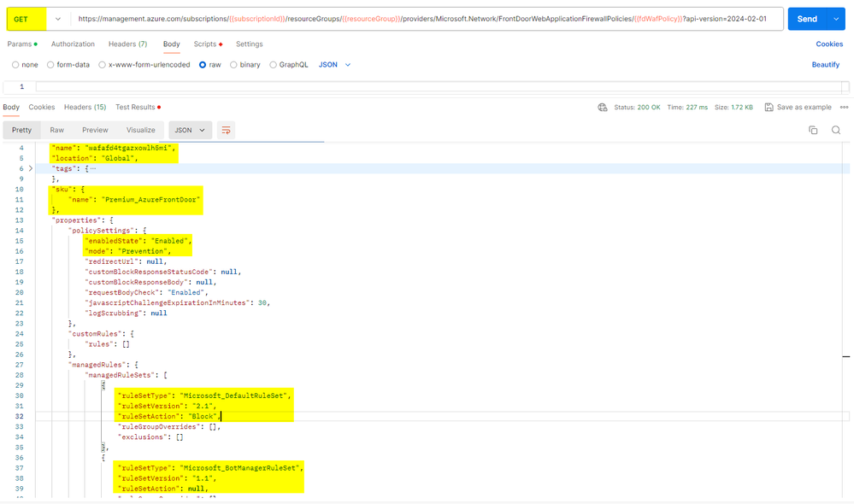Select the binary body radio

pyautogui.click(x=233, y=65)
